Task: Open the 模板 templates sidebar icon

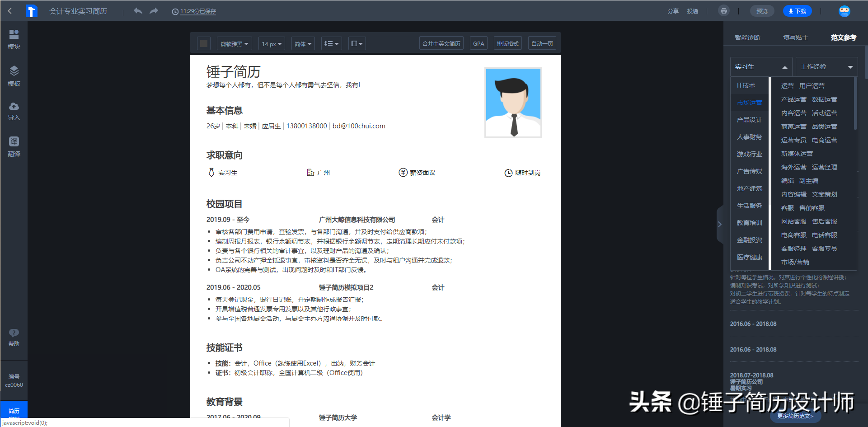Action: pyautogui.click(x=14, y=76)
